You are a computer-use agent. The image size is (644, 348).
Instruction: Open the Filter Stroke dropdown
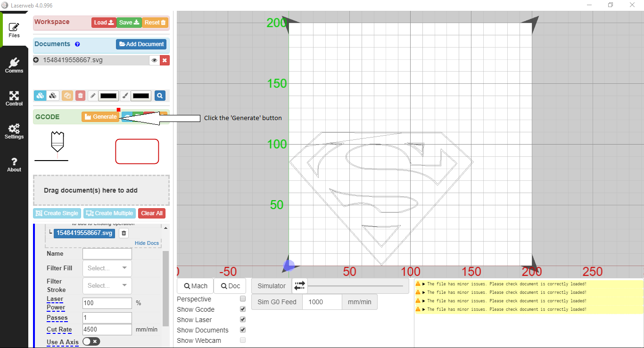coord(107,285)
